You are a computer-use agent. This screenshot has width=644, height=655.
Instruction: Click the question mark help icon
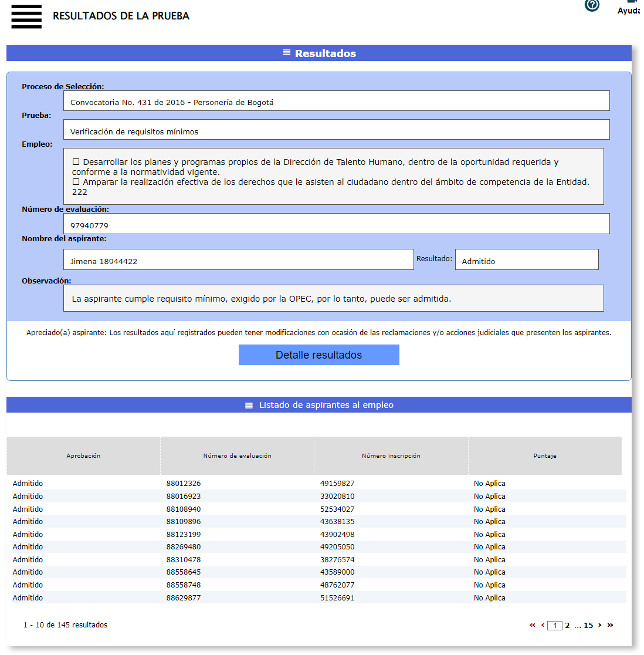[x=592, y=5]
